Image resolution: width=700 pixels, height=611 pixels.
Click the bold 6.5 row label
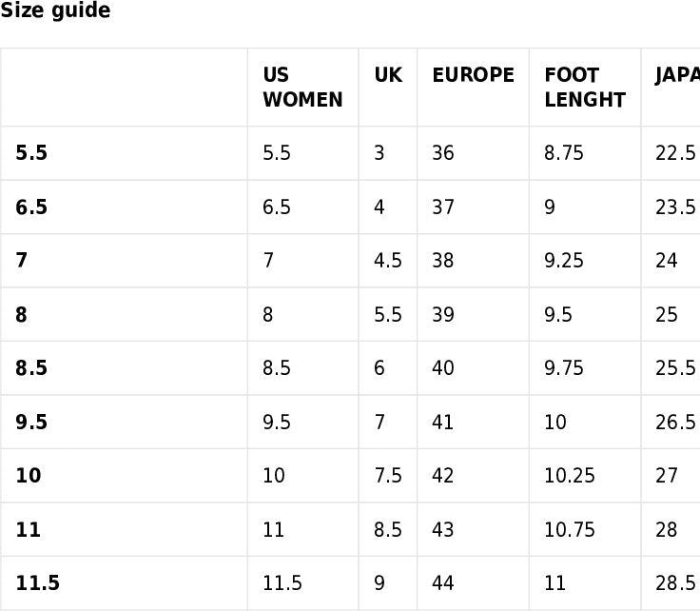click(31, 207)
